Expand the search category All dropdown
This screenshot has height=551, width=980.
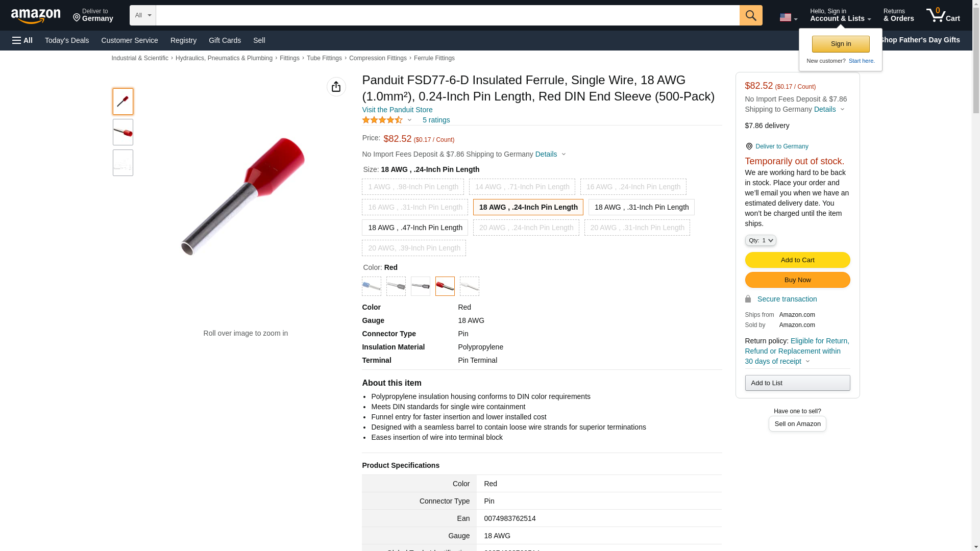[x=142, y=15]
